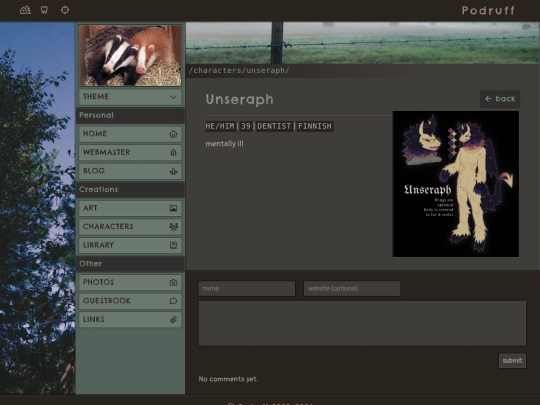Open the Podruff site title link

488,10
